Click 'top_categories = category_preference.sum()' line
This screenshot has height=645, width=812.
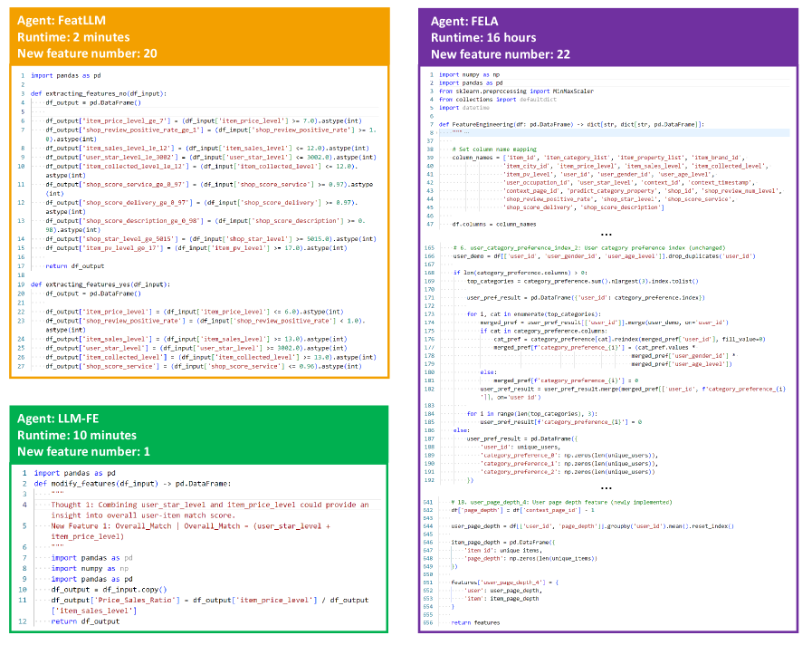pyautogui.click(x=583, y=282)
